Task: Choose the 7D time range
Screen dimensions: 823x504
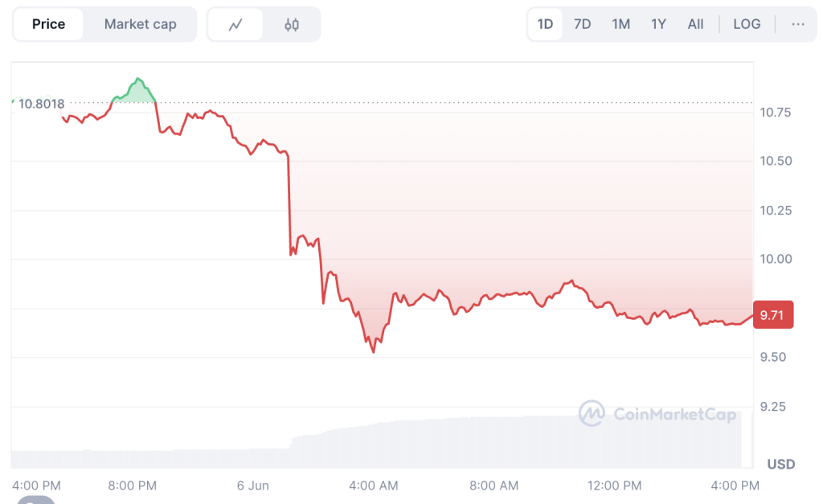Action: 582,24
